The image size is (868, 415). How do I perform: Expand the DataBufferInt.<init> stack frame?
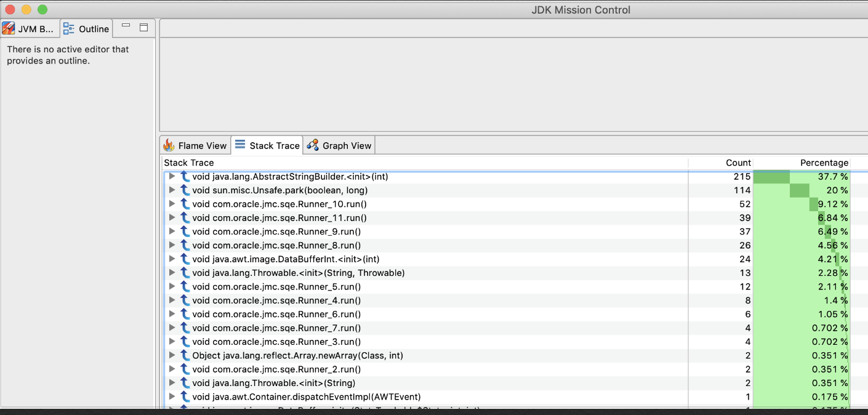(172, 259)
